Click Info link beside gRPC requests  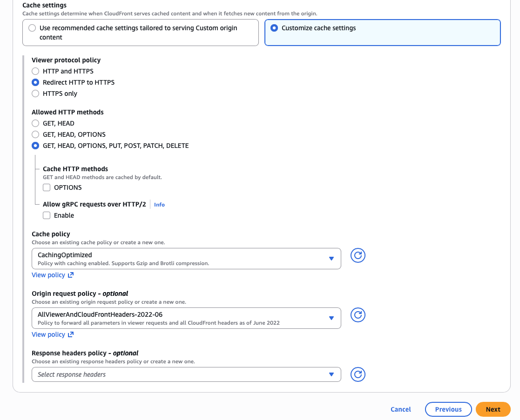pos(159,205)
